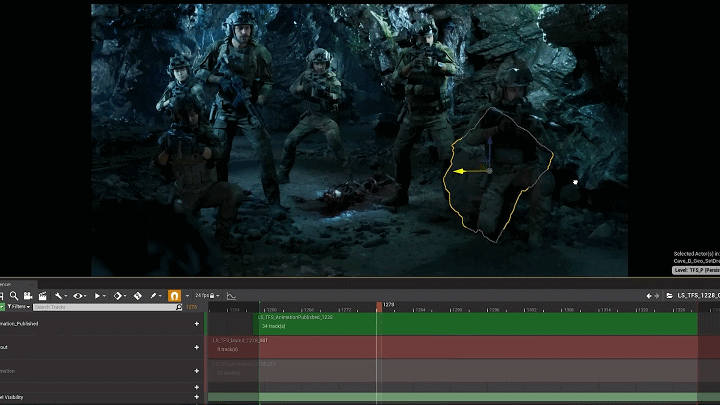Click the Playback Options play icon

pos(97,296)
